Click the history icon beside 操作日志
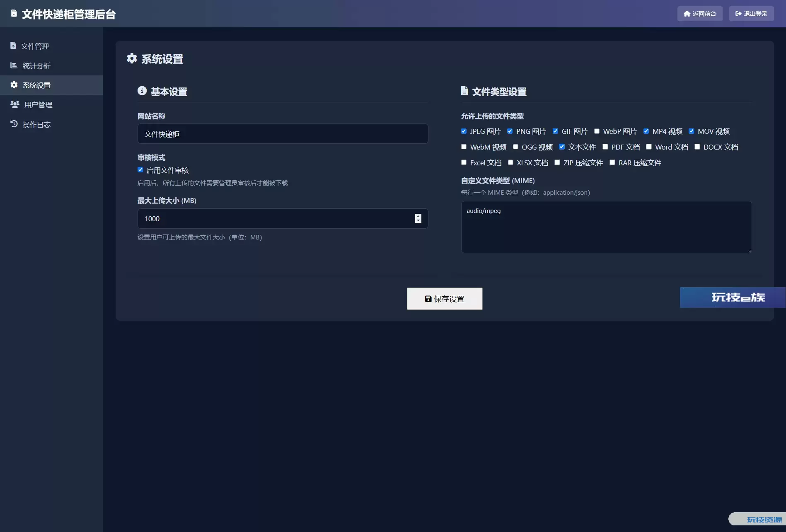This screenshot has width=786, height=532. [14, 123]
